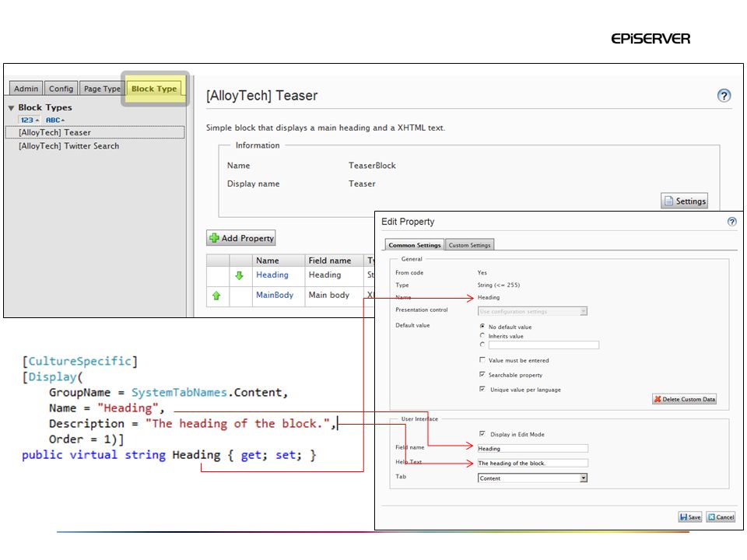Collapse the Block Types tree
This screenshot has width=747, height=560.
11,108
